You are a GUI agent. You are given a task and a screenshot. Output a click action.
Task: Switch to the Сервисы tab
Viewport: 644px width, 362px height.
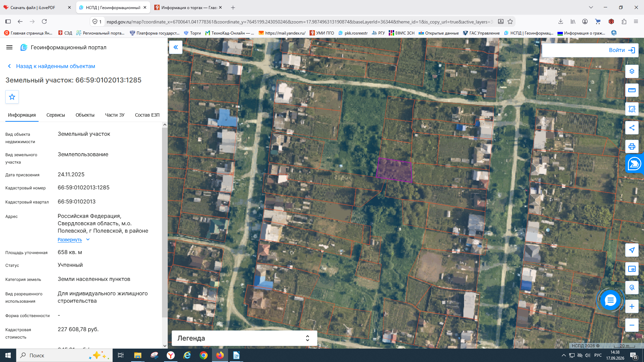pos(56,115)
